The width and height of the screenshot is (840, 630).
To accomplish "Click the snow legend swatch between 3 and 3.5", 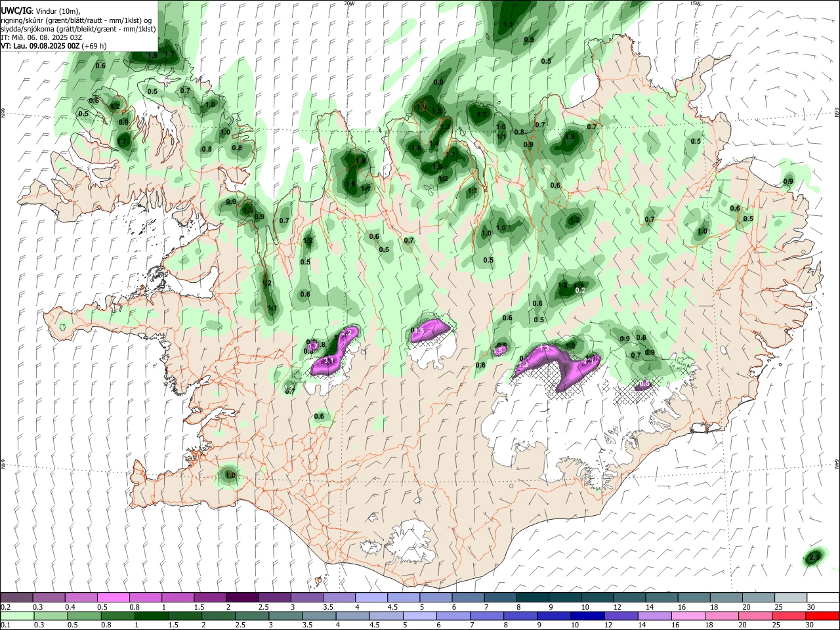I will (x=307, y=598).
